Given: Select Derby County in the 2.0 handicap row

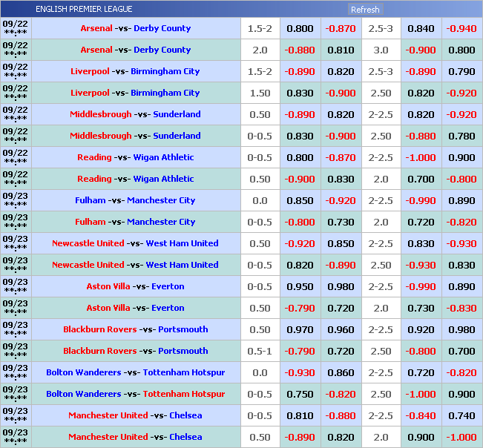Looking at the screenshot, I should click(162, 50).
